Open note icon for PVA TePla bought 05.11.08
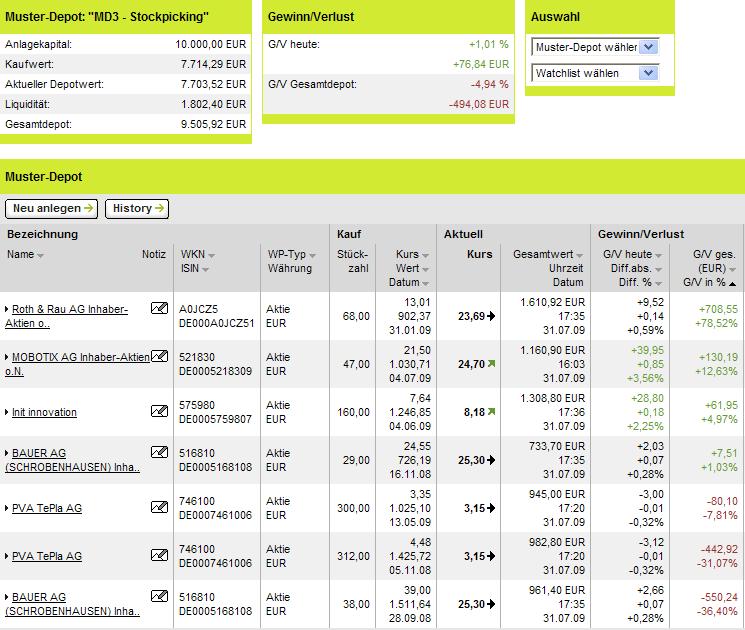Viewport: 745px width, 630px height. pyautogui.click(x=159, y=555)
